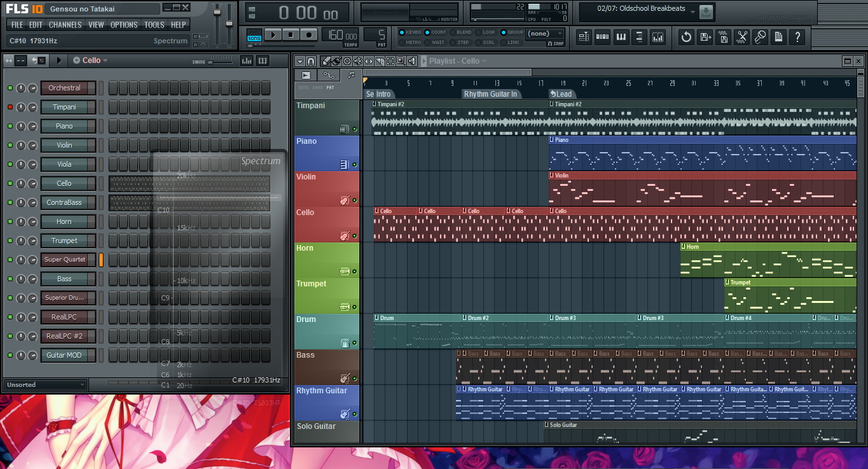Screen dimensions: 868x469
Task: Toggle typing KEYBD to piano option
Action: tap(411, 32)
